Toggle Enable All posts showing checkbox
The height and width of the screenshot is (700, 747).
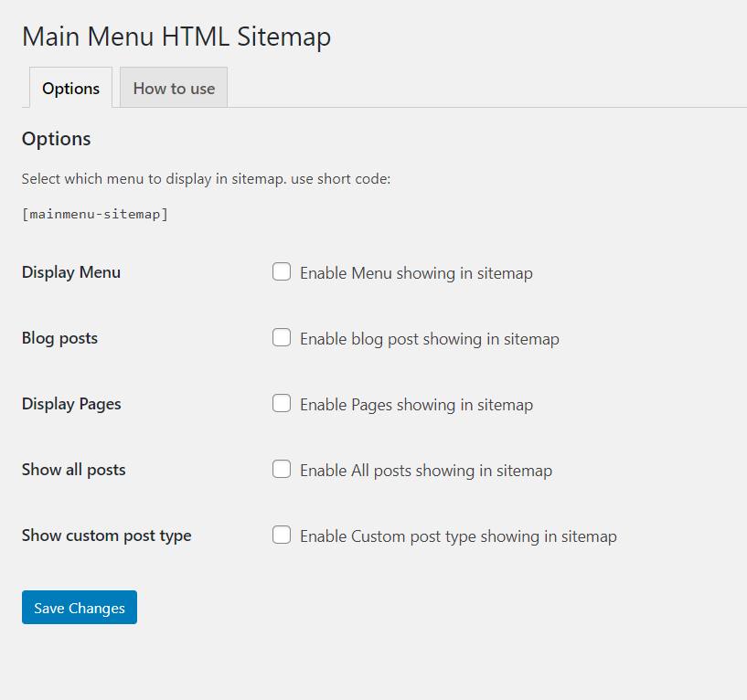[282, 469]
